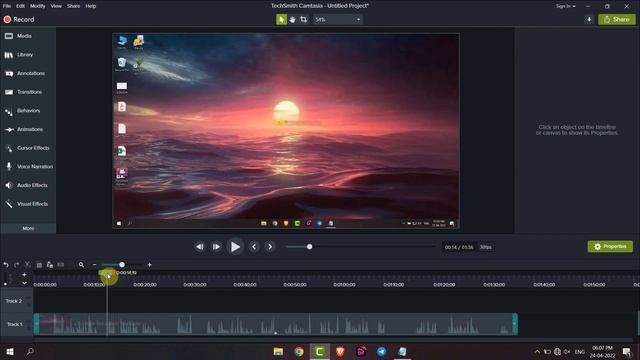Open the Share menu in menu bar

[x=73, y=6]
